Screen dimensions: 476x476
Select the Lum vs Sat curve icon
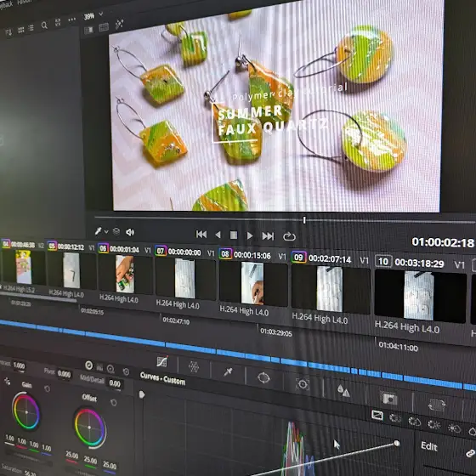(x=454, y=428)
